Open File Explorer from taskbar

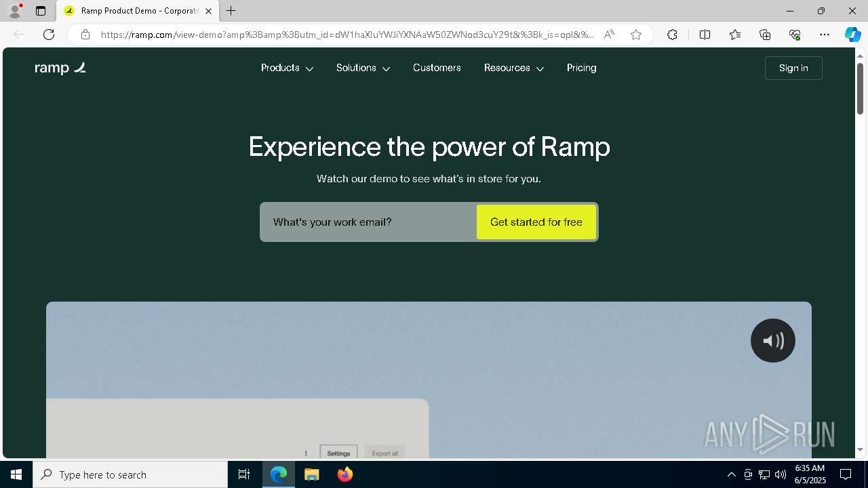(312, 474)
